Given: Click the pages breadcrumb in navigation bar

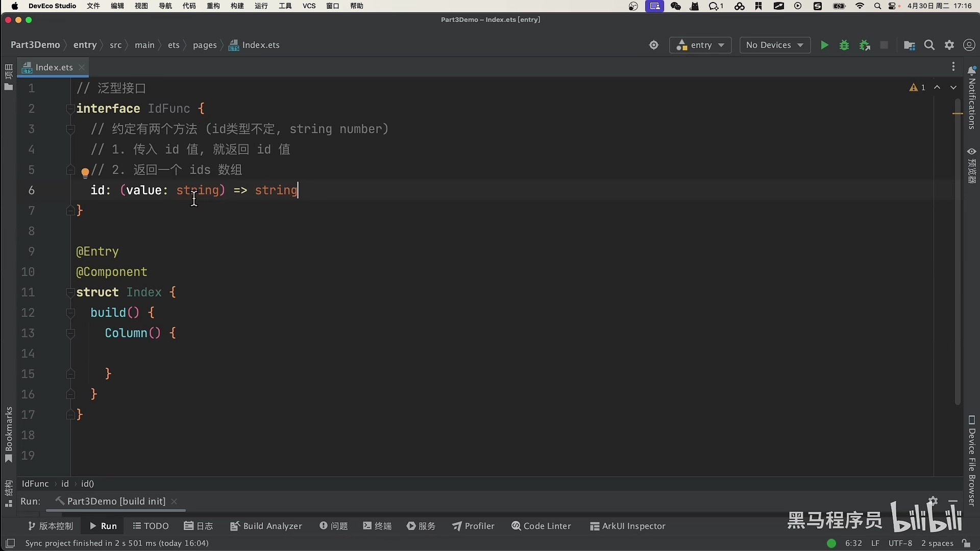Looking at the screenshot, I should [205, 45].
